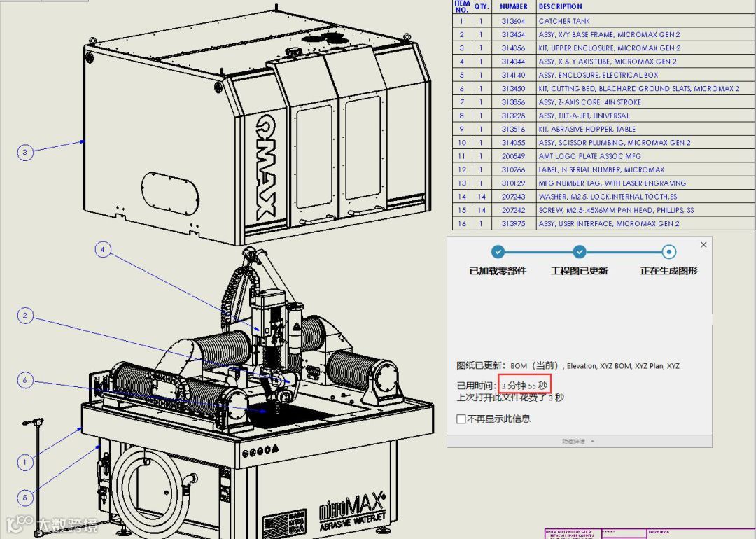
Task: Click part number 313516 in the BOM
Action: pyautogui.click(x=514, y=129)
